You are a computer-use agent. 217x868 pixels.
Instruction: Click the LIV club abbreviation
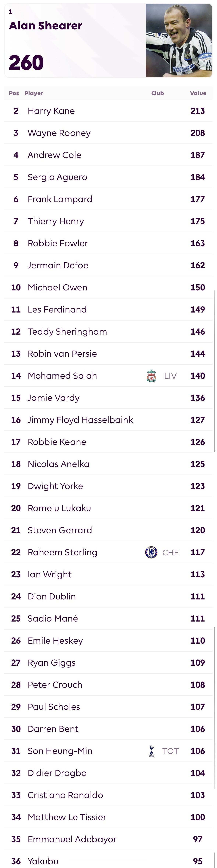[170, 376]
